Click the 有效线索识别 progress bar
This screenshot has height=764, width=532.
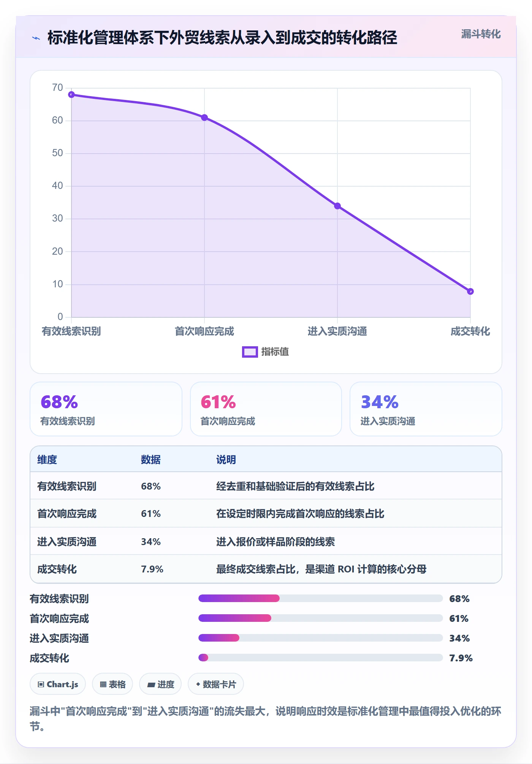(x=320, y=598)
